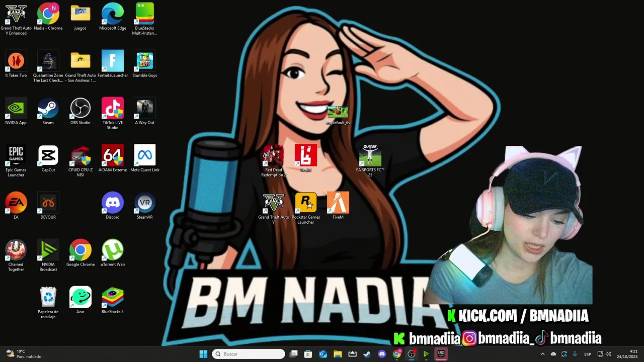Open the Windows Start menu
Viewport: 644px width, 362px height.
point(203,354)
